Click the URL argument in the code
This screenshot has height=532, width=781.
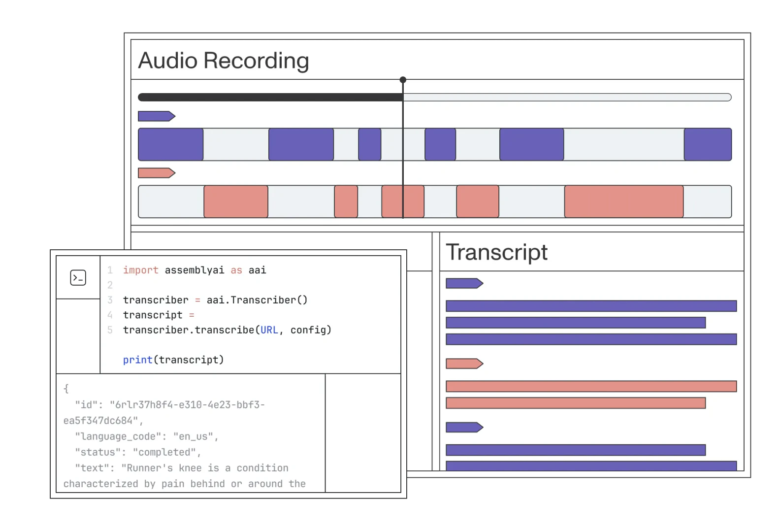click(269, 330)
